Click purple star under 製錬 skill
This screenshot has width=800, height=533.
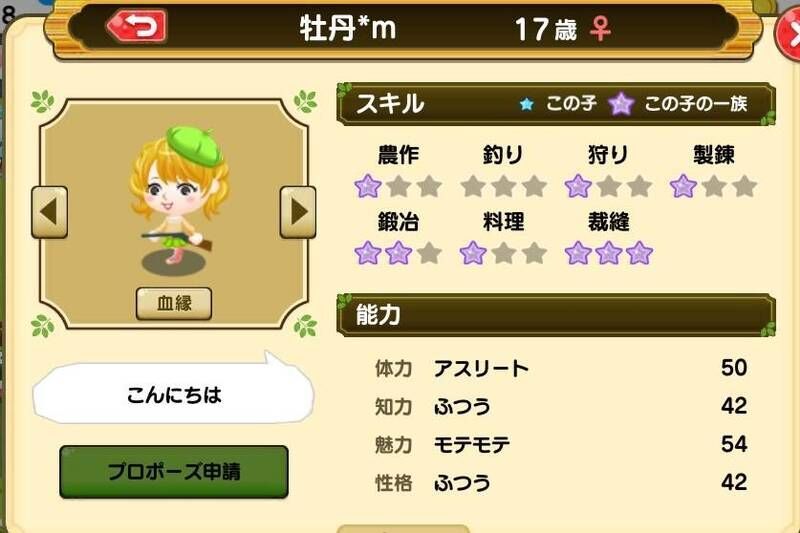pyautogui.click(x=683, y=186)
